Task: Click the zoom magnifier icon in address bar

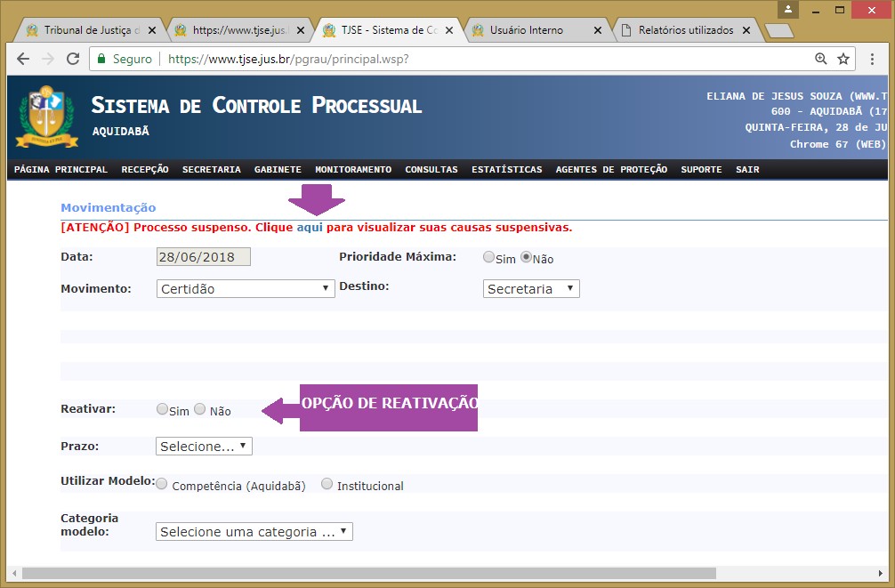Action: point(820,59)
